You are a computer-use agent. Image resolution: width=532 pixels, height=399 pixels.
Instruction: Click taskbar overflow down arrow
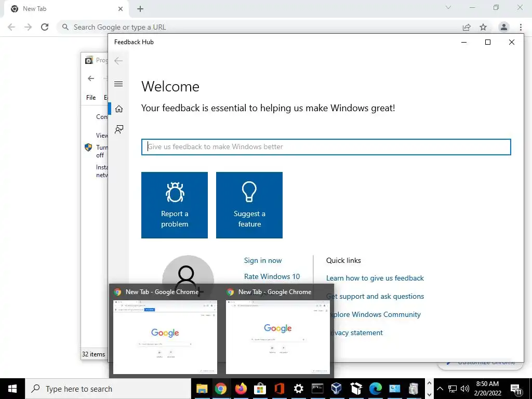tap(429, 395)
